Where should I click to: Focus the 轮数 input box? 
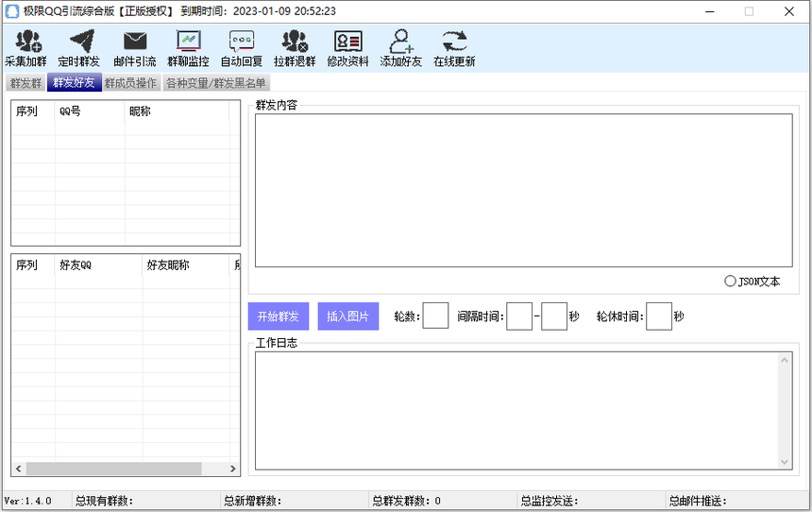(435, 316)
